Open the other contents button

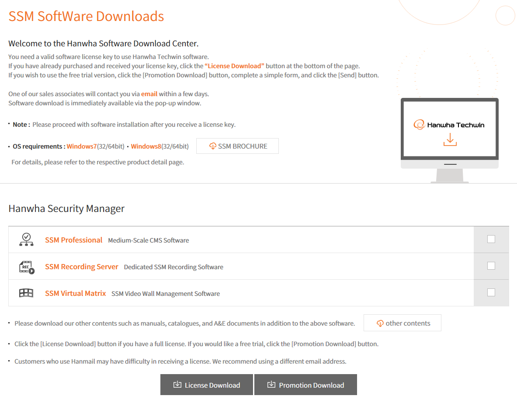[x=402, y=323]
